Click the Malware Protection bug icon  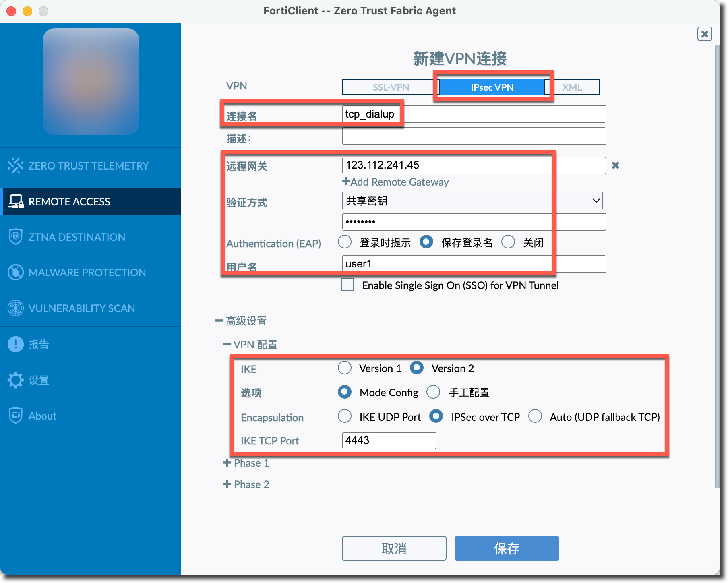(16, 273)
